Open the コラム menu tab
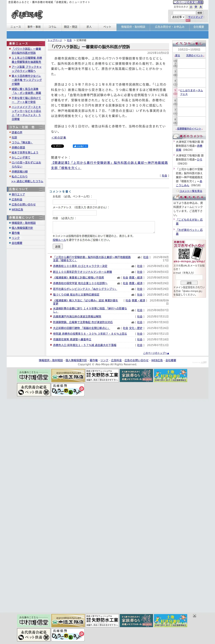Image resolution: width=215 pixels, height=644 pixels. point(52,27)
